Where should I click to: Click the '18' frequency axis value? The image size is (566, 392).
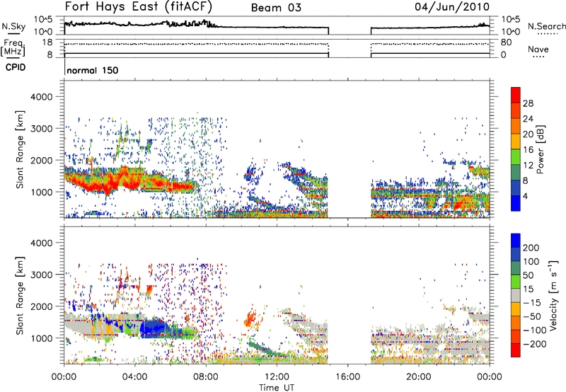click(47, 42)
